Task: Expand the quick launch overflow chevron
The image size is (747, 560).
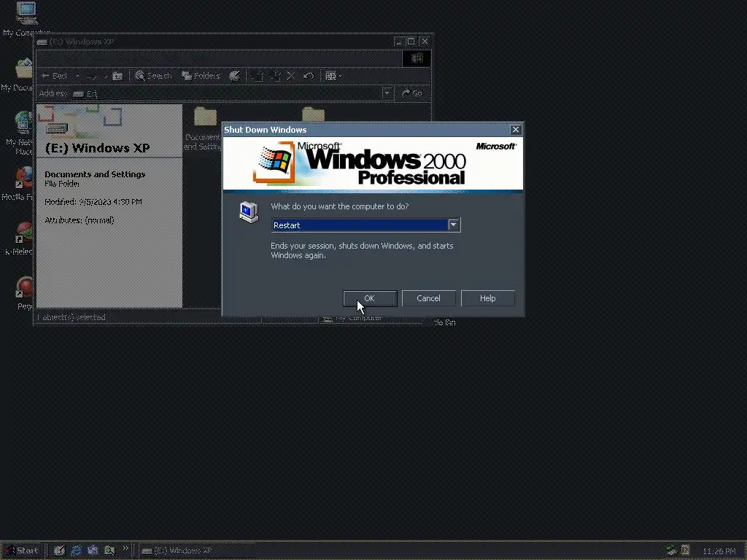Action: [x=125, y=548]
